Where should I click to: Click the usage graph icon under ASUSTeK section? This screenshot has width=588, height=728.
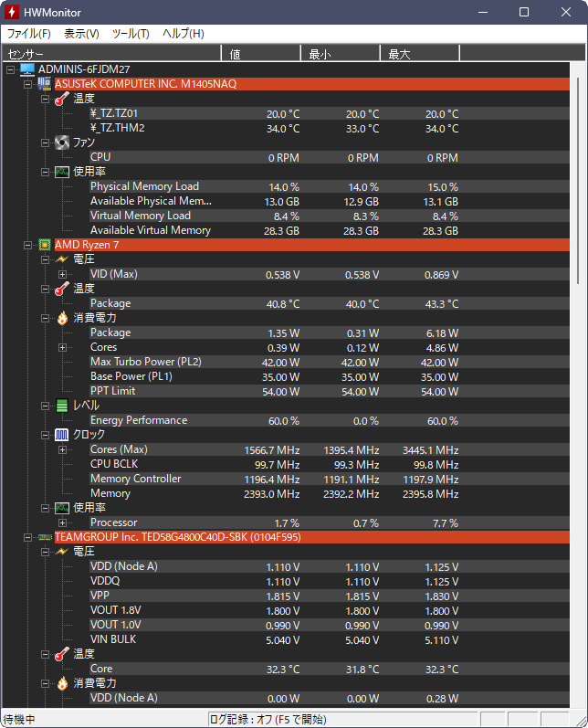pyautogui.click(x=62, y=172)
